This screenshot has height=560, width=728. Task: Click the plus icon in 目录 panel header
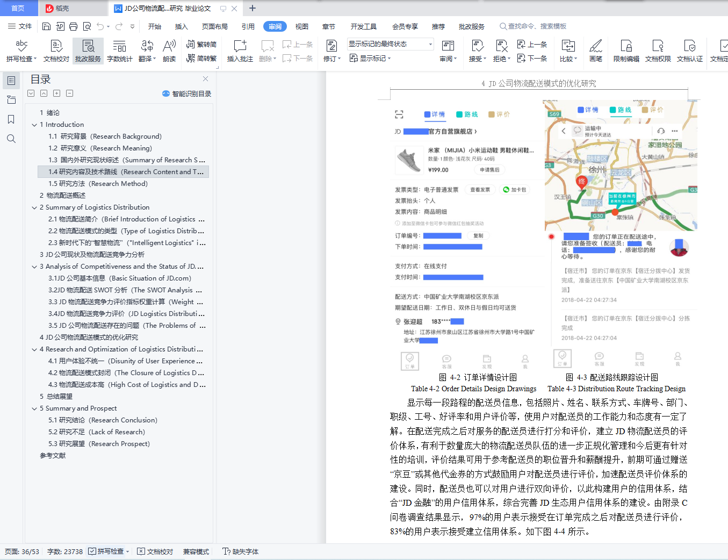coord(56,94)
